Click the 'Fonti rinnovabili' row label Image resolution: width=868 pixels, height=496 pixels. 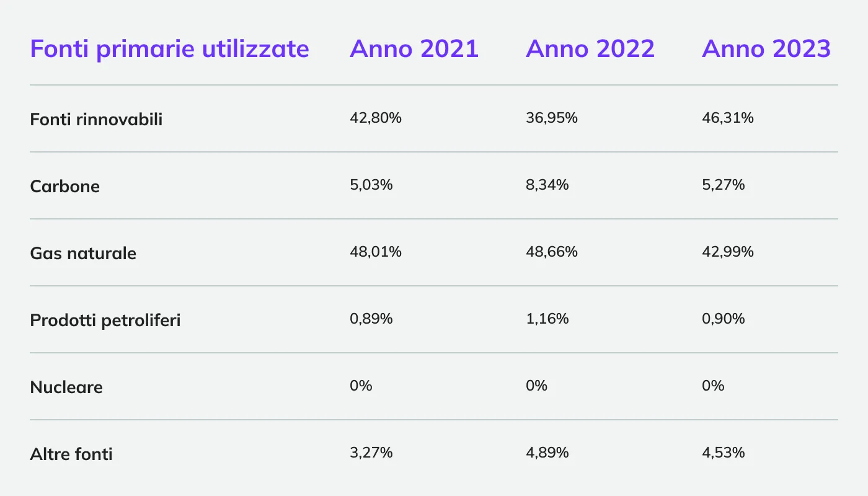(96, 119)
